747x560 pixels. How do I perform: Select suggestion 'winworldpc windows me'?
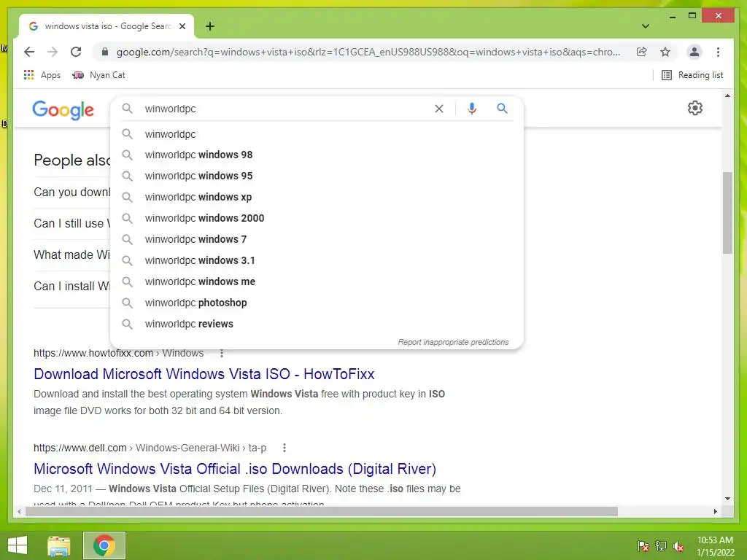click(317, 281)
